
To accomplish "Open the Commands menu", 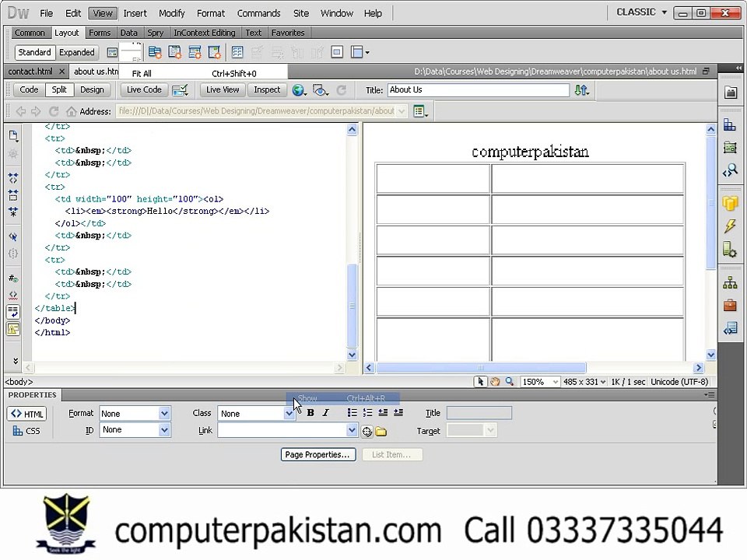I will click(258, 13).
